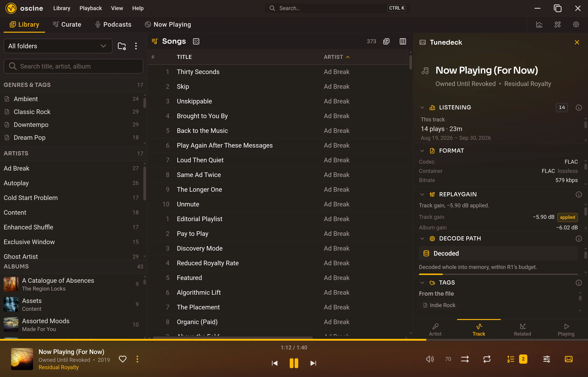Screen dimensions: 588x377
Task: Click the Indie Rock tag
Action: point(439,305)
